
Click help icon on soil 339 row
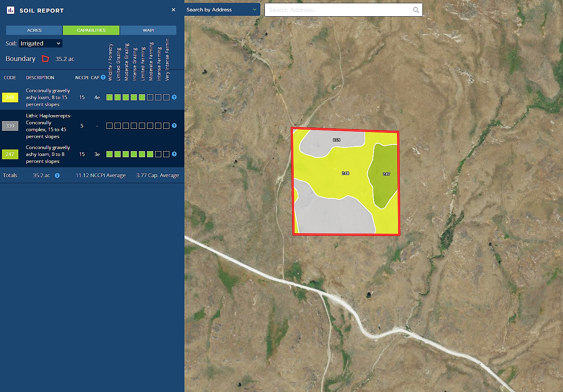pos(174,126)
